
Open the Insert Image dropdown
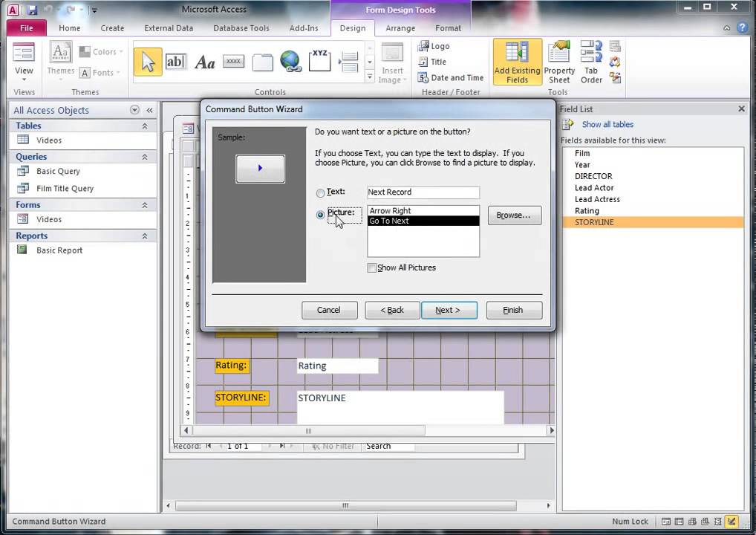[392, 75]
